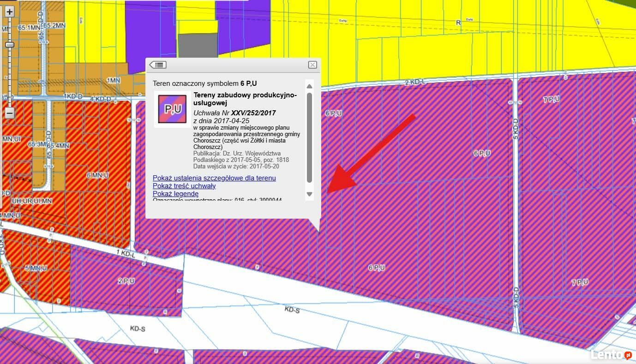Click the 6 MN,U zone label
The image size is (636, 364).
pyautogui.click(x=97, y=175)
